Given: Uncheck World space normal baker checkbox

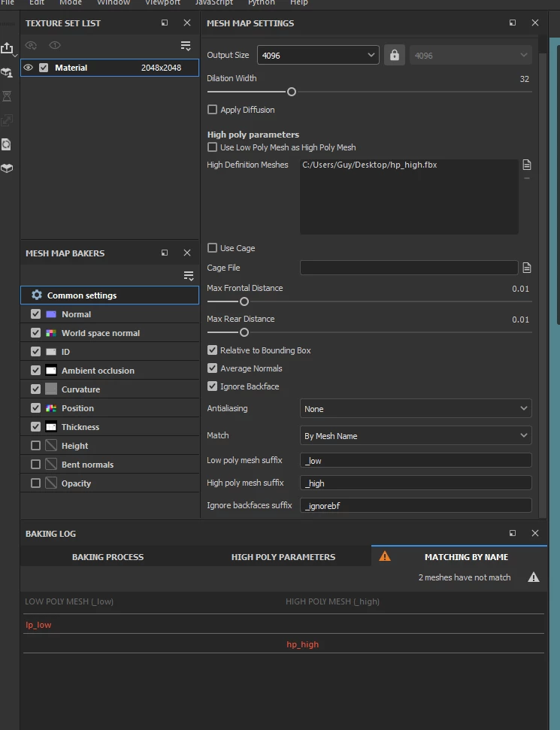Looking at the screenshot, I should point(35,333).
